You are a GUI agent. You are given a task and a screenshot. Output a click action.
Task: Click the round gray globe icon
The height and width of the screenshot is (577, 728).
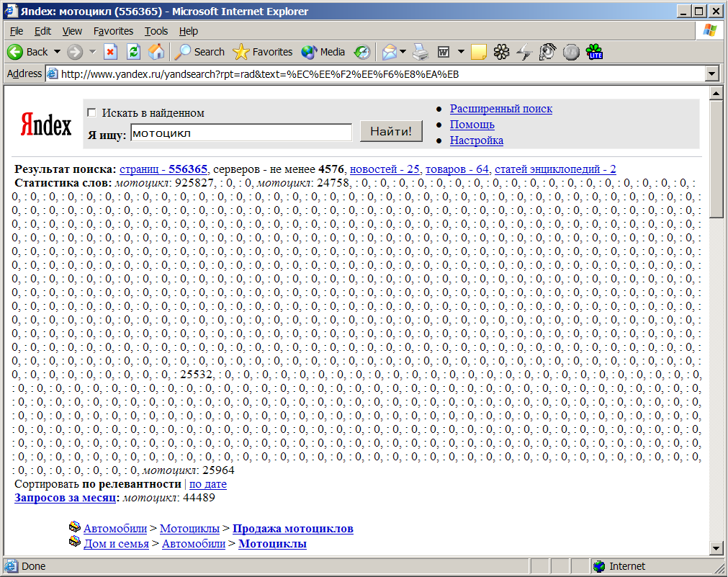571,52
